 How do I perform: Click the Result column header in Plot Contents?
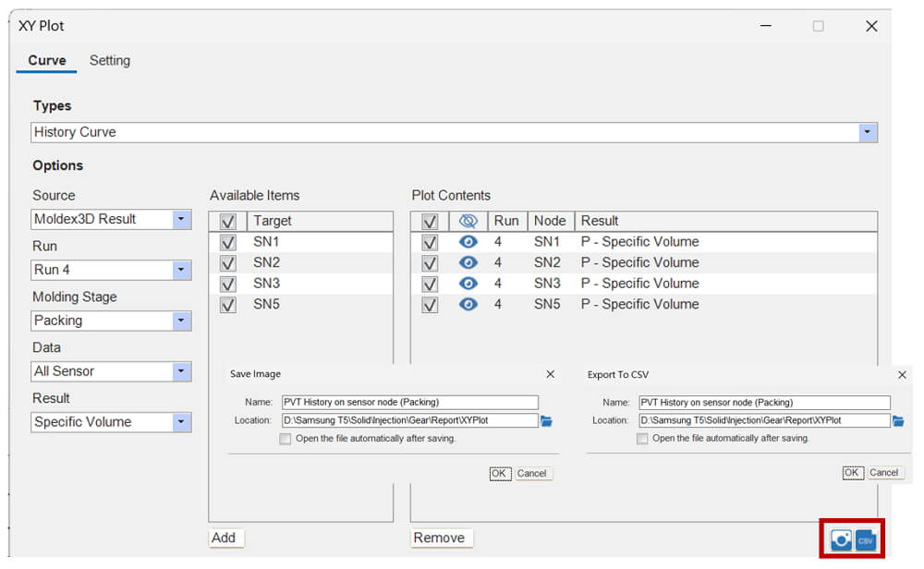[x=726, y=222]
